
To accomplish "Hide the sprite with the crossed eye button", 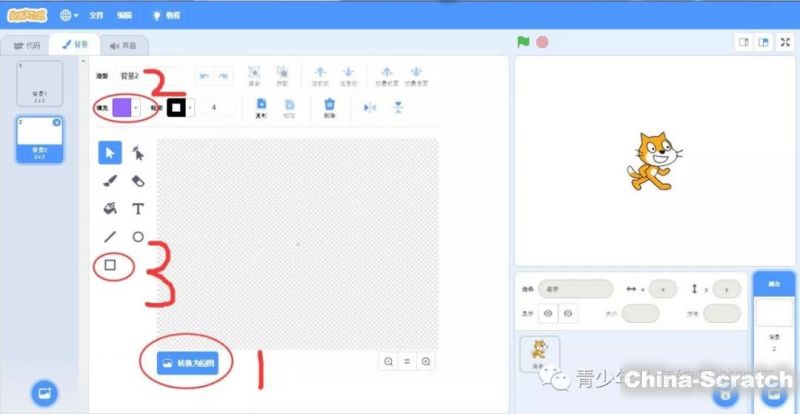I will coord(567,313).
